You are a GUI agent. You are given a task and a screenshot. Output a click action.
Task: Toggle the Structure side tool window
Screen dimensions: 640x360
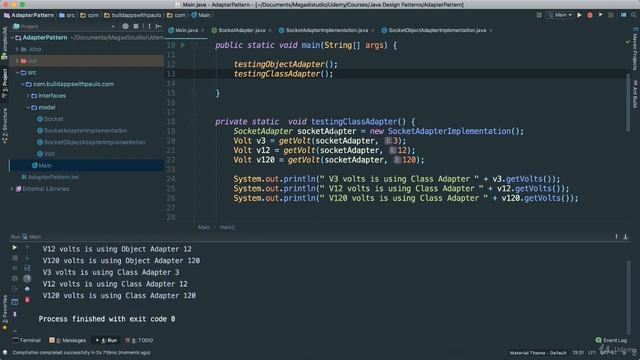(4, 125)
